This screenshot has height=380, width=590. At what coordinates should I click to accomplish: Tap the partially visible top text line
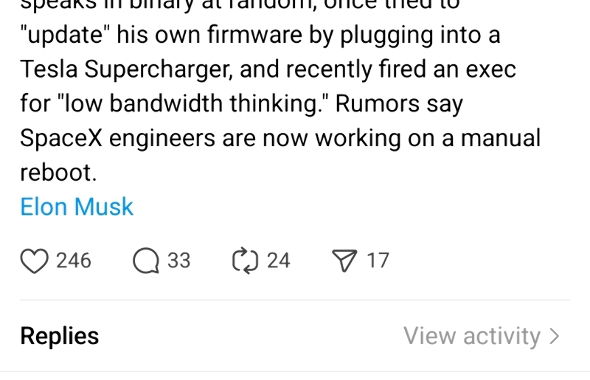240,5
